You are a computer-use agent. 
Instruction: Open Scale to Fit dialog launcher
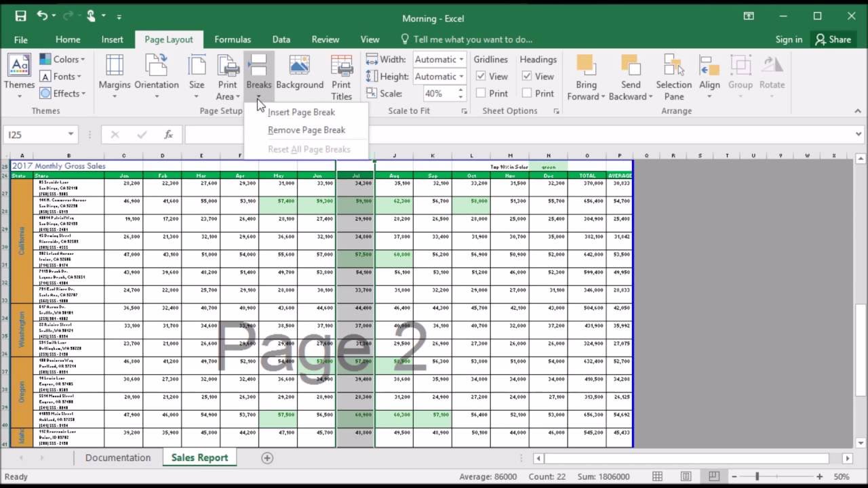pos(465,111)
